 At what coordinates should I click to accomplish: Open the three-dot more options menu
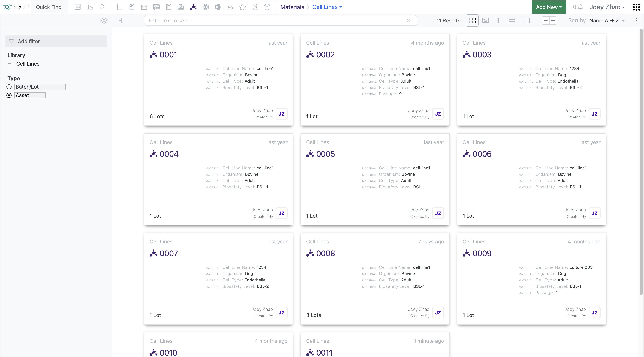click(x=636, y=20)
